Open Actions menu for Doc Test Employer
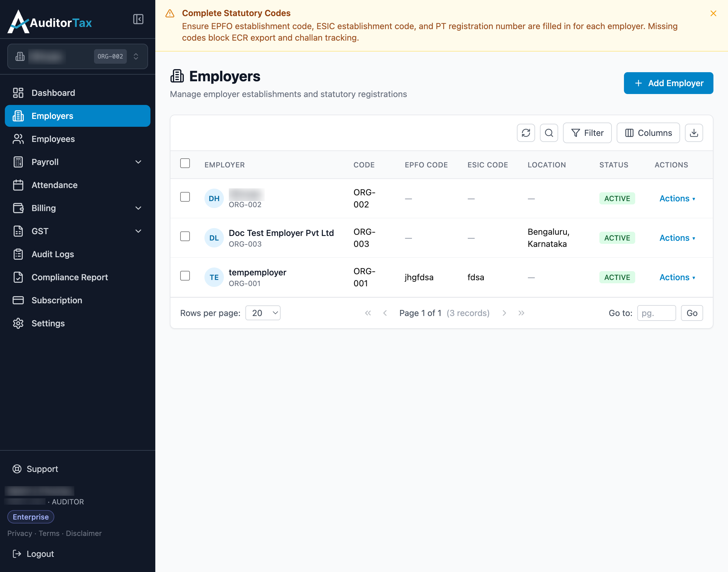The image size is (728, 572). [677, 238]
